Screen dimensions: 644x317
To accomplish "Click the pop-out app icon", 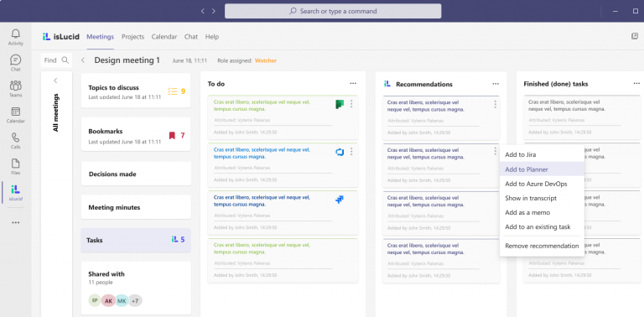I will coord(635,36).
